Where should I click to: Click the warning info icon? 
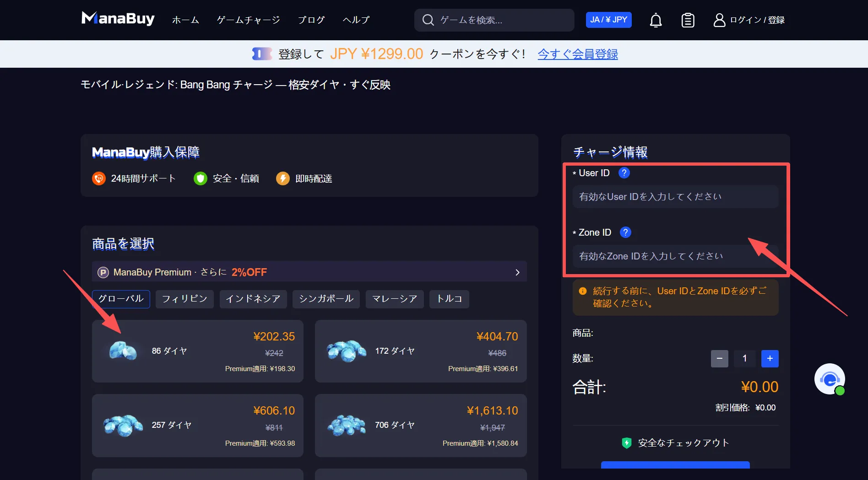[583, 291]
